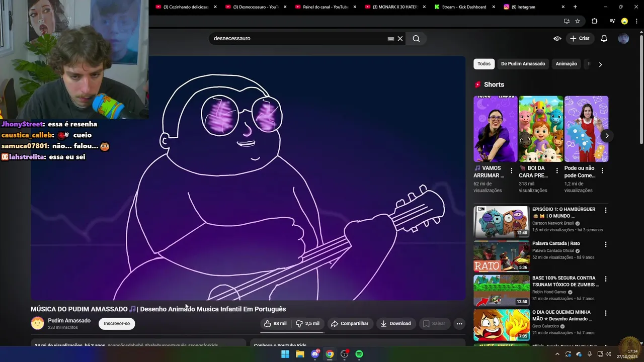Open options for EPISÓDIO 1 O HAMBÚRGUER video
This screenshot has width=644, height=362.
[x=606, y=210]
